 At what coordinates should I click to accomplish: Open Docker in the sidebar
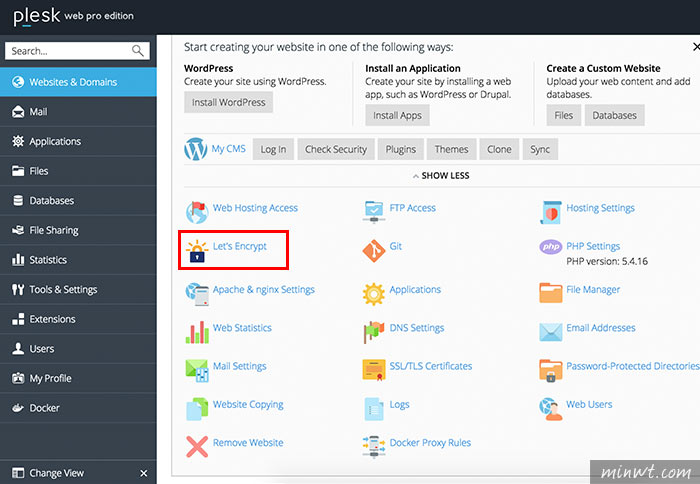click(x=78, y=408)
